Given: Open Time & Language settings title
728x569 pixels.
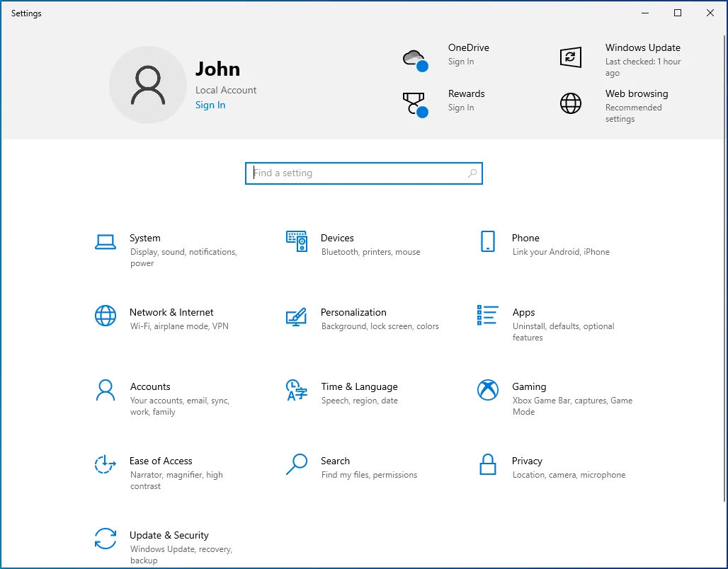Looking at the screenshot, I should coord(359,386).
